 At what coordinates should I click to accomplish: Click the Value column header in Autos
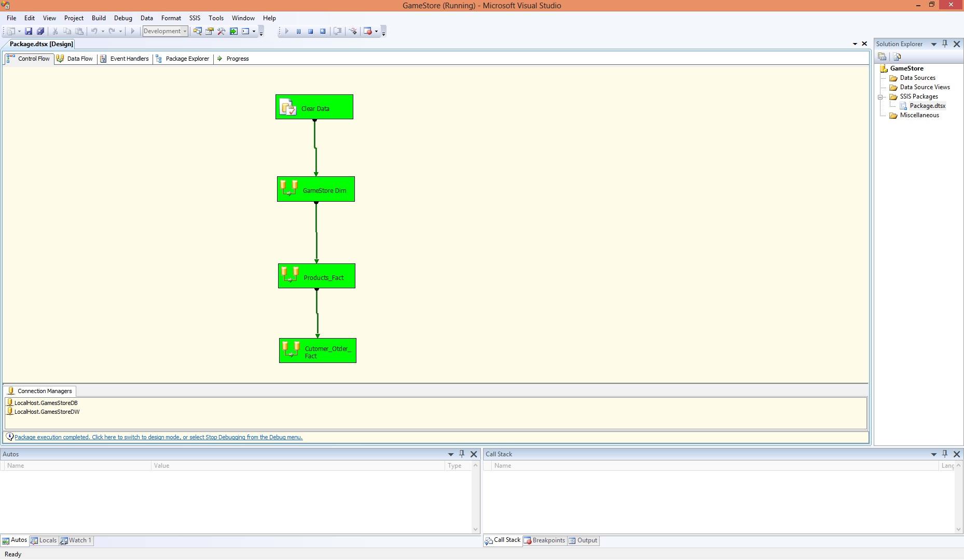click(298, 466)
